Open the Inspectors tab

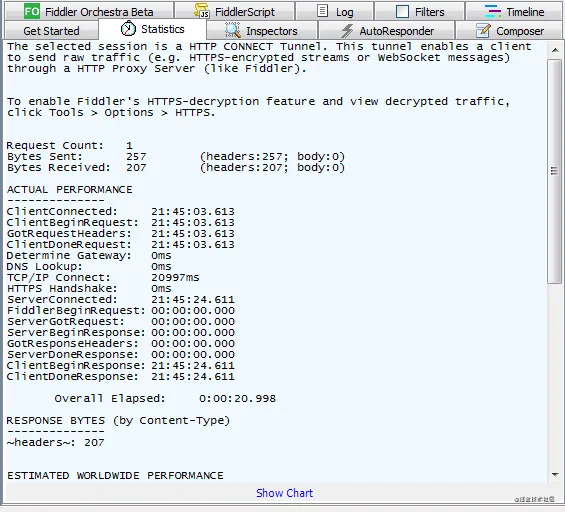(262, 31)
